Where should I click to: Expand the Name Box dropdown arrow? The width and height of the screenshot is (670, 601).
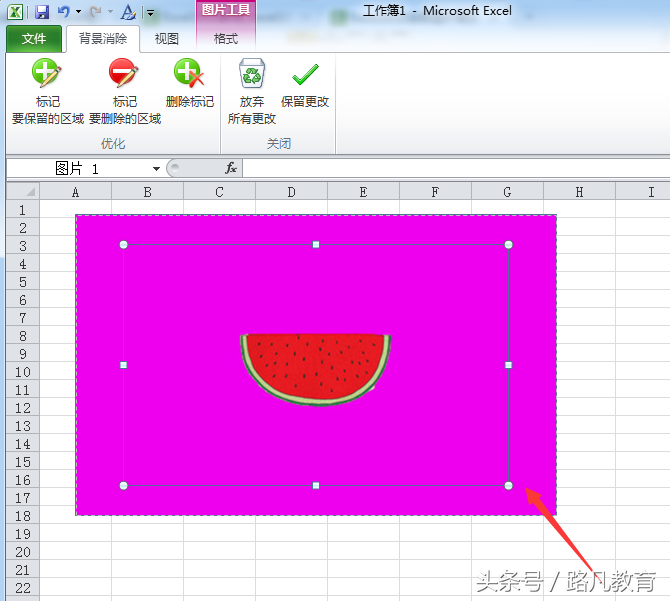click(x=156, y=169)
